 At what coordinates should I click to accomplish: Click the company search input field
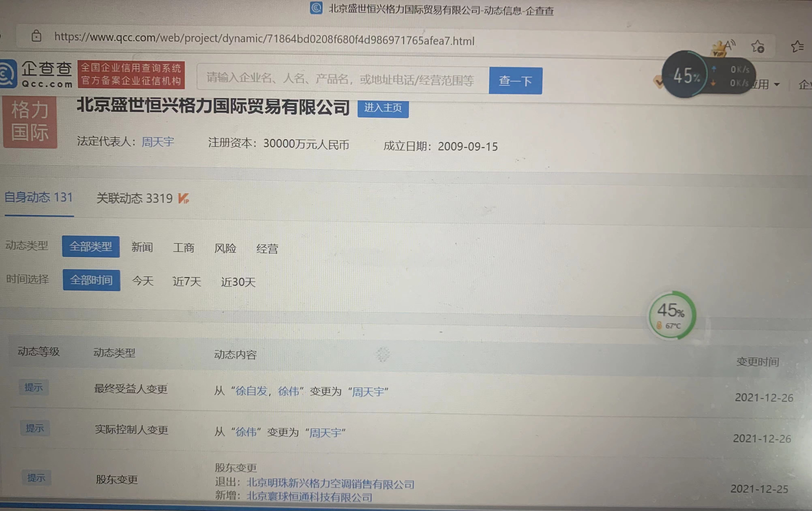click(337, 80)
